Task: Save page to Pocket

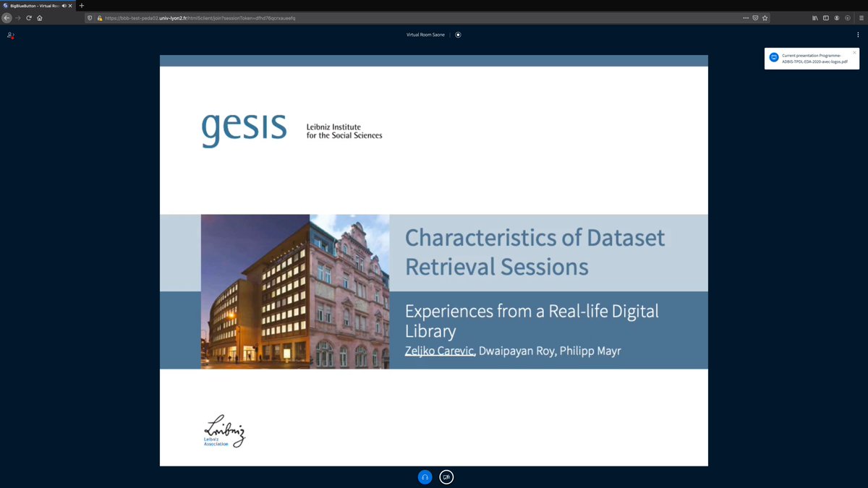Action: pos(755,18)
